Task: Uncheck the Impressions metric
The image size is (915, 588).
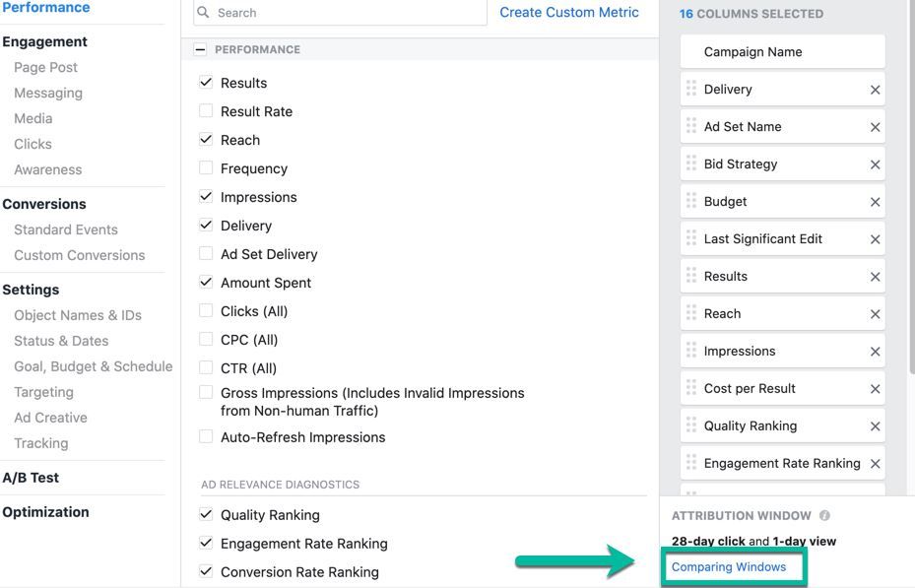Action: [206, 197]
